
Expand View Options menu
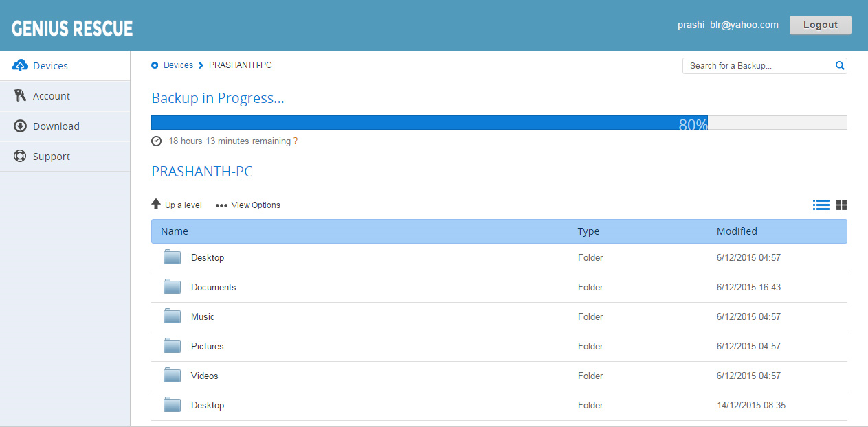click(248, 205)
